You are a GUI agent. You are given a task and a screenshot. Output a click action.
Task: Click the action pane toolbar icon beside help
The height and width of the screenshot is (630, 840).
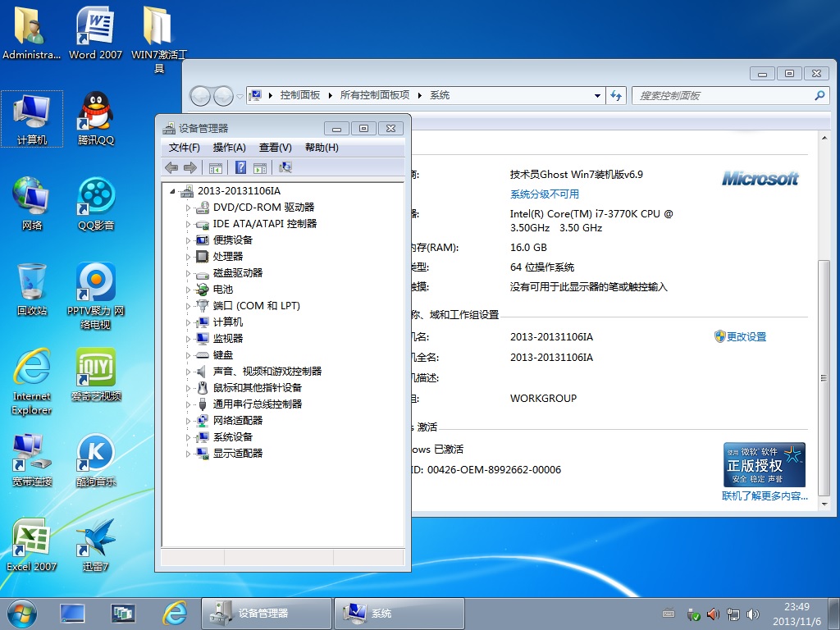pos(260,168)
